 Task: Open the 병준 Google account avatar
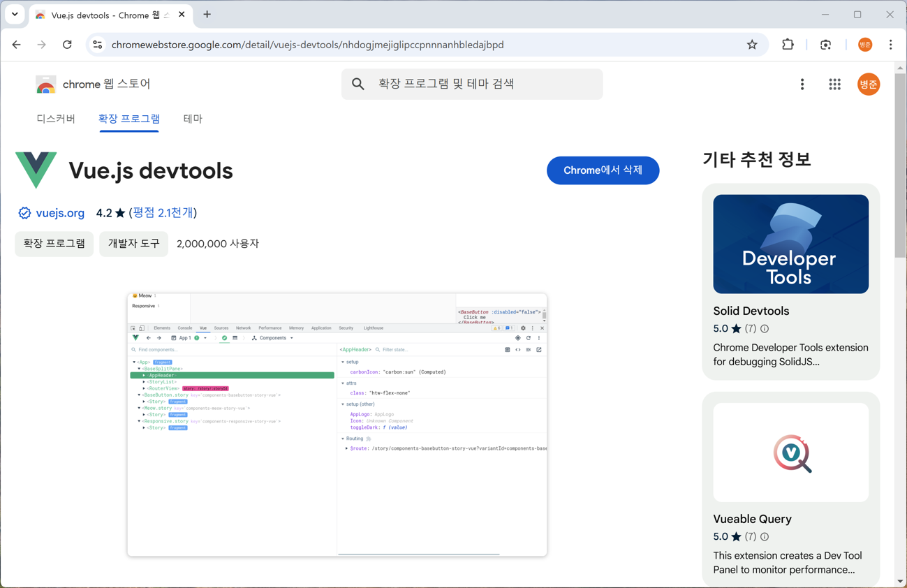(869, 84)
